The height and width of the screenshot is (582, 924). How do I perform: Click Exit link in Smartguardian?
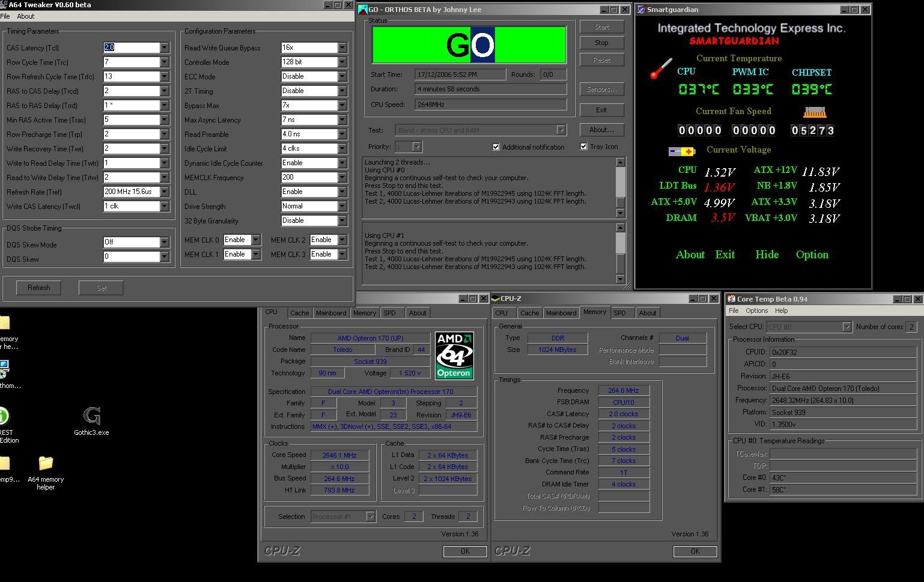(725, 255)
